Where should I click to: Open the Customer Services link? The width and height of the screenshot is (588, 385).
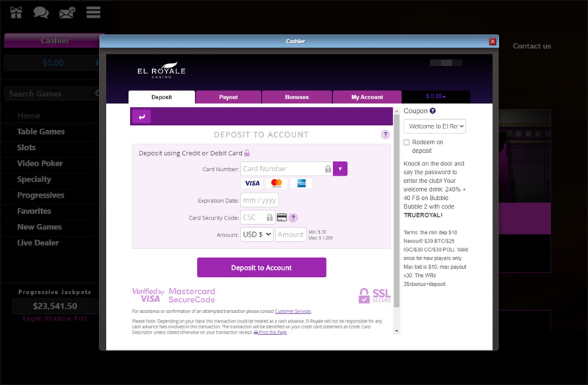(293, 311)
